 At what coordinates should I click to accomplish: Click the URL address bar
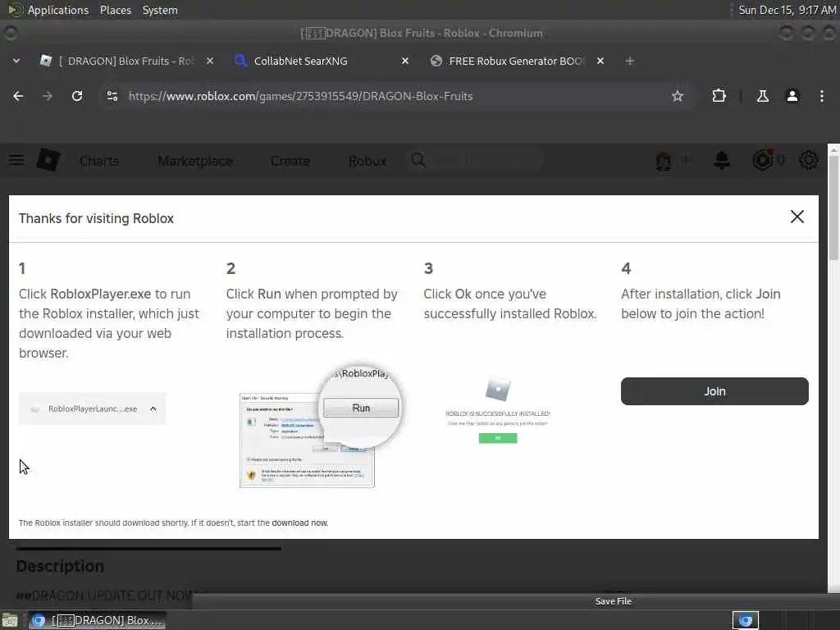click(x=396, y=96)
